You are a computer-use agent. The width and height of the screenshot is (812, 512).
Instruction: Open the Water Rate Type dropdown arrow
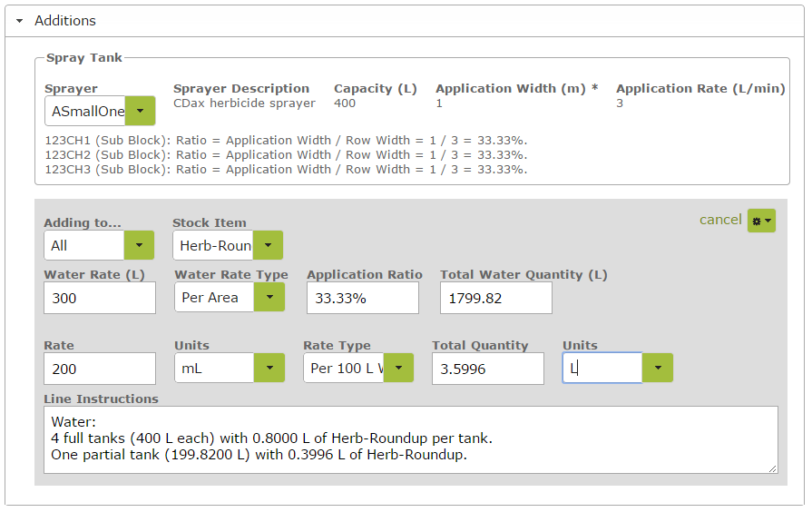pyautogui.click(x=269, y=297)
